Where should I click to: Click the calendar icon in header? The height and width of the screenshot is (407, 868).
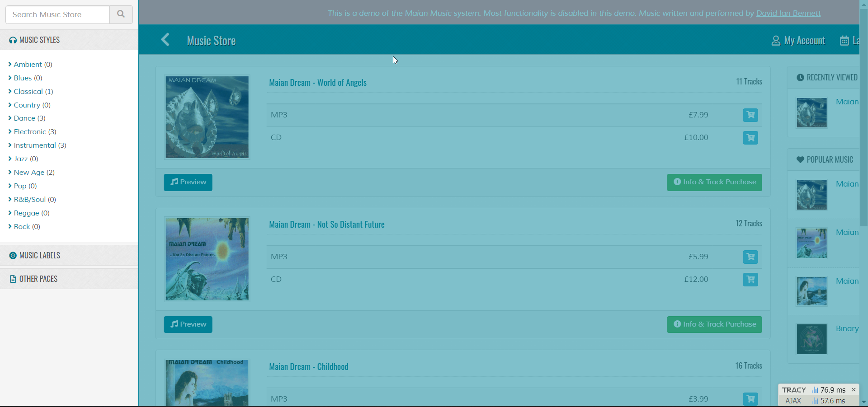pyautogui.click(x=844, y=41)
